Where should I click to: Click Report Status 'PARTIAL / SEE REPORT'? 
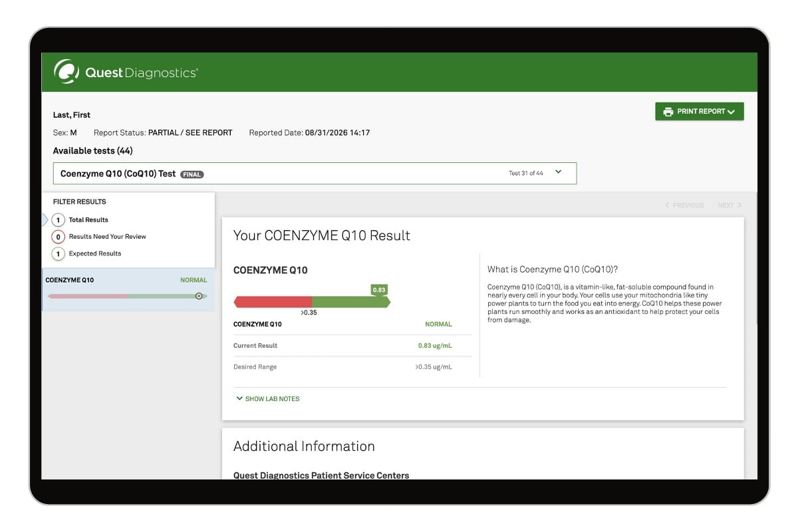click(190, 133)
